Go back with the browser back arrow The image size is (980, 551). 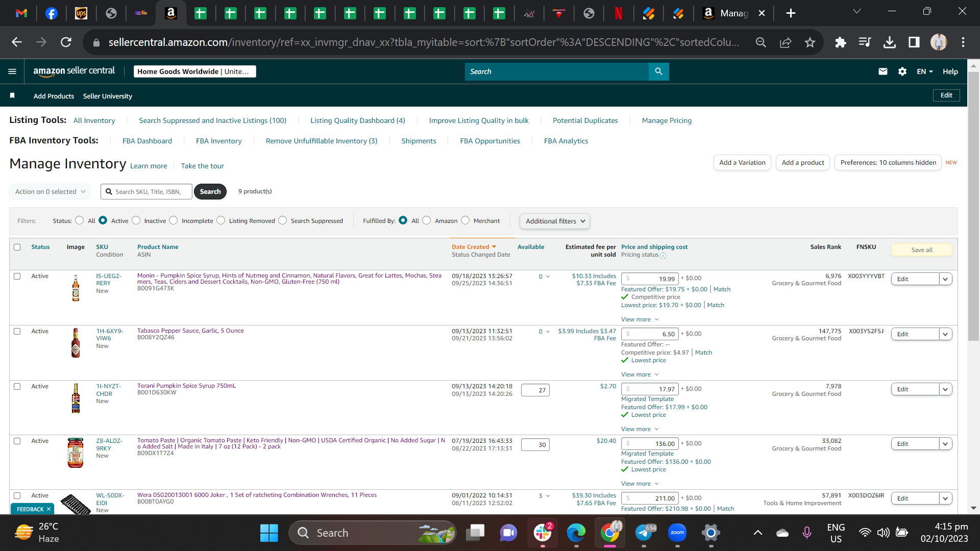point(17,42)
